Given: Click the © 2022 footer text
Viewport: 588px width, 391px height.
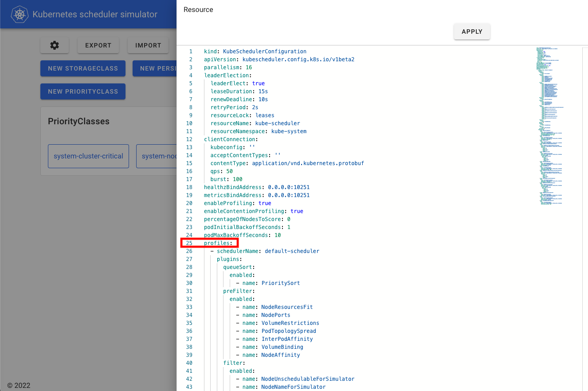Looking at the screenshot, I should 19,385.
